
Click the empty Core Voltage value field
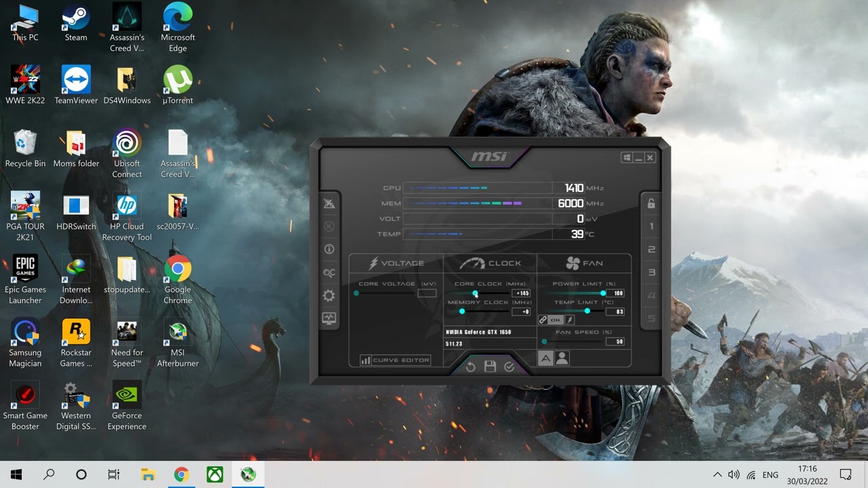427,293
